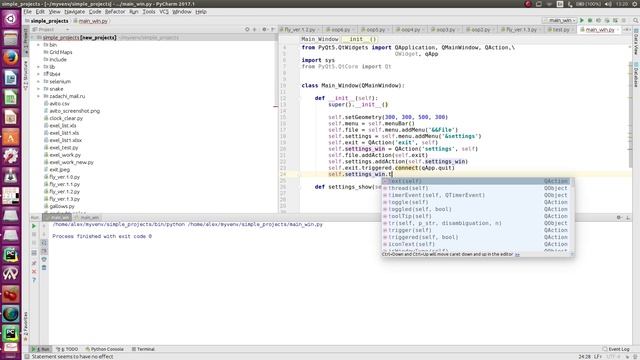Open Project panel gear settings icon
This screenshot has height=360, width=640.
pyautogui.click(x=264, y=29)
